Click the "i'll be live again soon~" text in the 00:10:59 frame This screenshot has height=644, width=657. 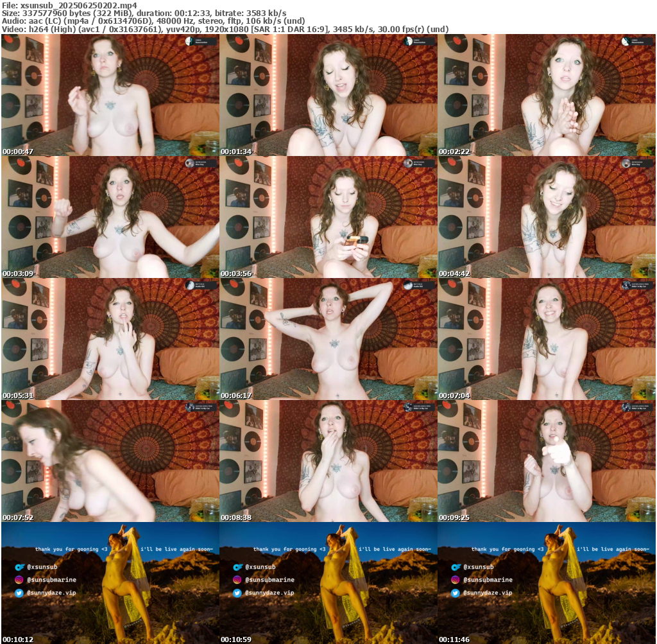point(395,549)
